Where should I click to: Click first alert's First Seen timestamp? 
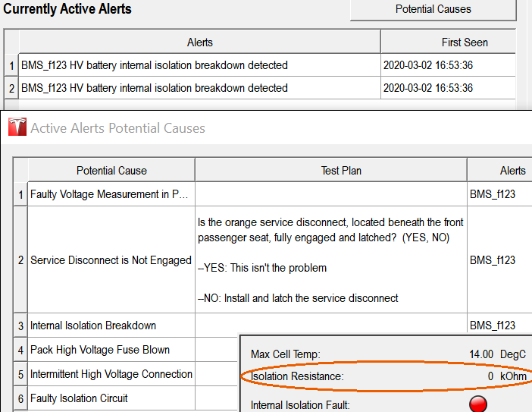click(428, 65)
